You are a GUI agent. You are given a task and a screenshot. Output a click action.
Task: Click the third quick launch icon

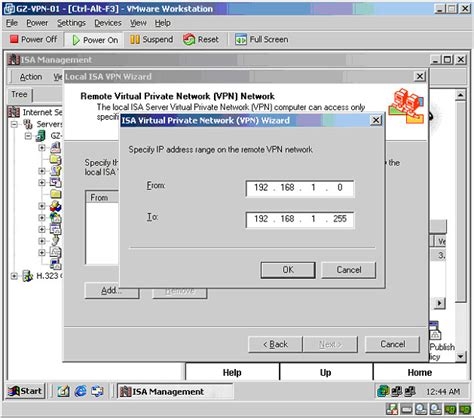(x=97, y=391)
